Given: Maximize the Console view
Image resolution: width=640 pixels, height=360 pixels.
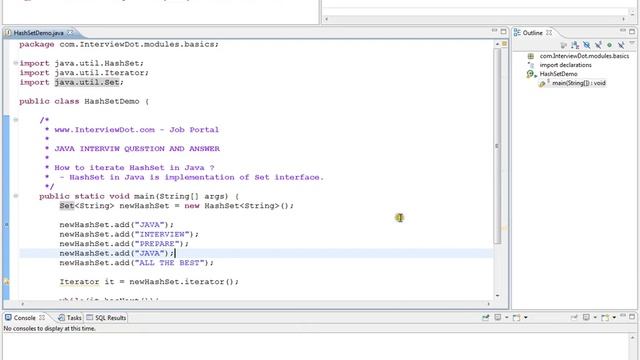Looking at the screenshot, I should (632, 316).
